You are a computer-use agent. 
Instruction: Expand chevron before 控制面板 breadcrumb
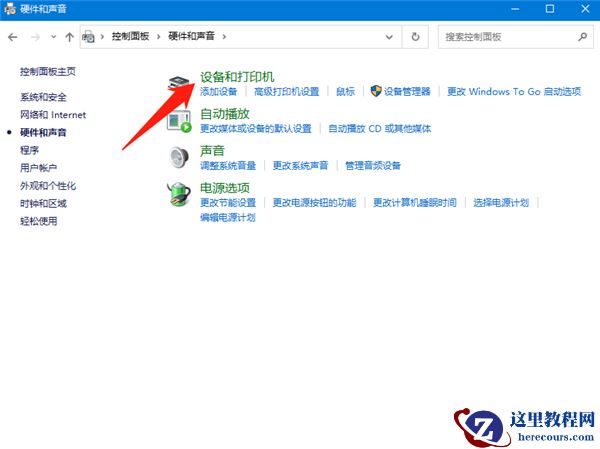pyautogui.click(x=102, y=37)
